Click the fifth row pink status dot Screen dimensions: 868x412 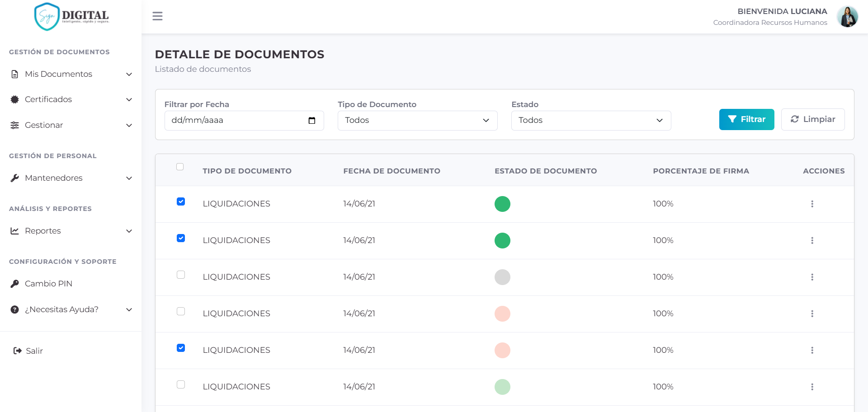coord(502,350)
